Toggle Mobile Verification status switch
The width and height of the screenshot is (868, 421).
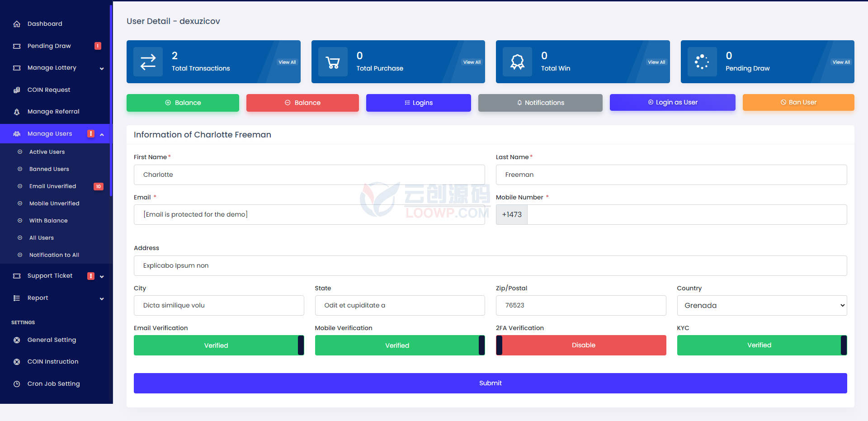tap(400, 345)
